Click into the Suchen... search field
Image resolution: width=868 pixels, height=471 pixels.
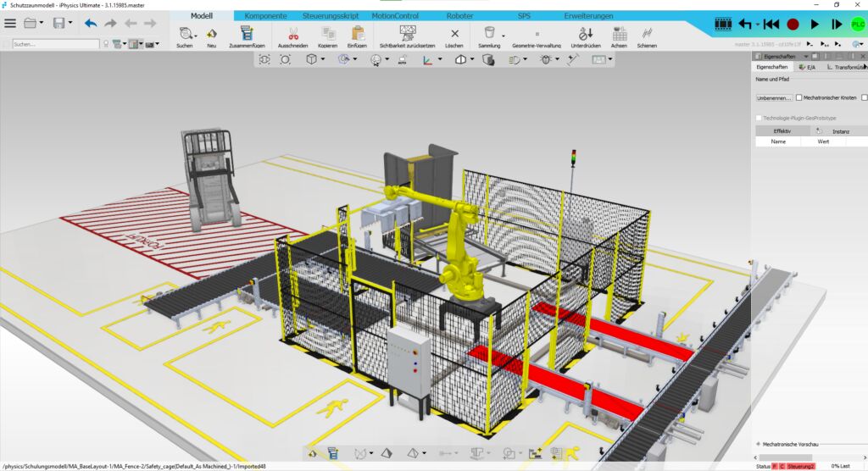coord(55,44)
